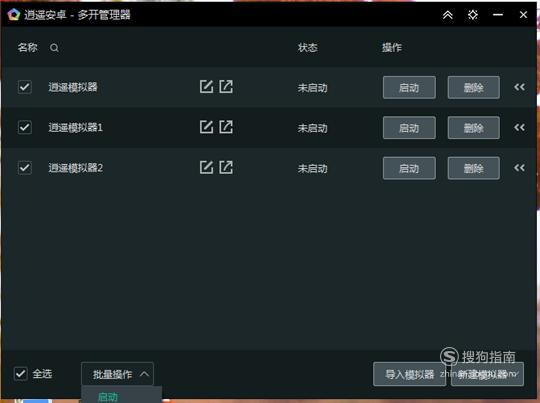Delete 逍遥模拟器 with 删除 button
Viewport: 540px width, 403px height.
(x=474, y=87)
